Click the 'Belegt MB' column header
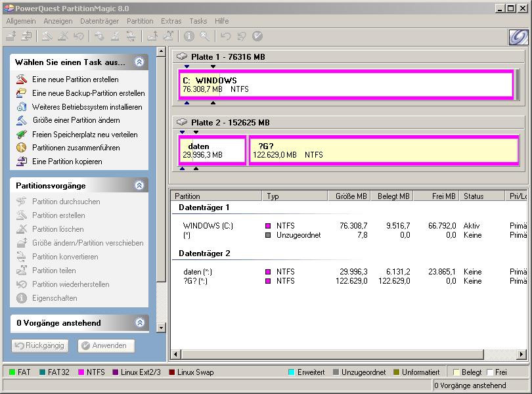The height and width of the screenshot is (394, 532). (x=391, y=196)
